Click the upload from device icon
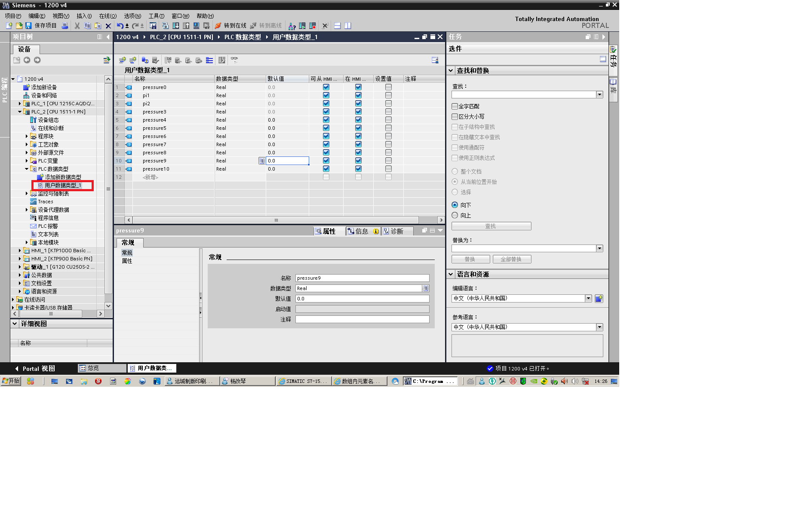The image size is (811, 532). coord(186,26)
